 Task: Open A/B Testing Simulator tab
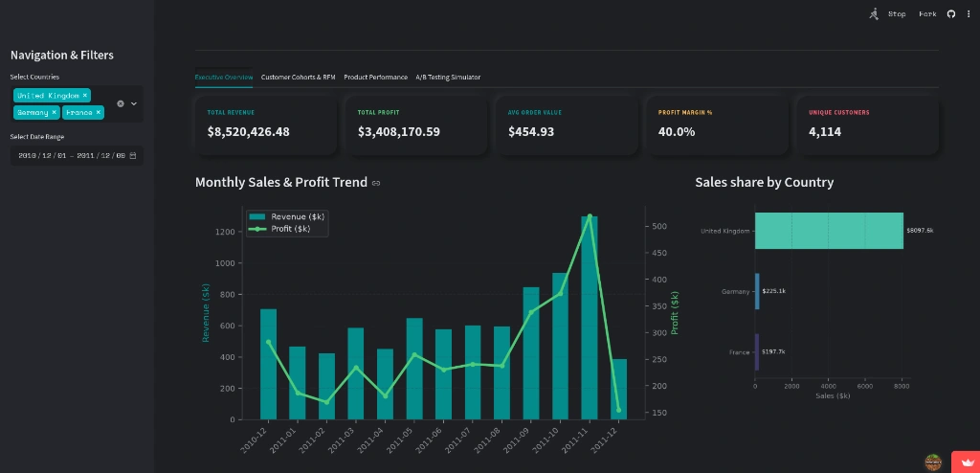[448, 78]
